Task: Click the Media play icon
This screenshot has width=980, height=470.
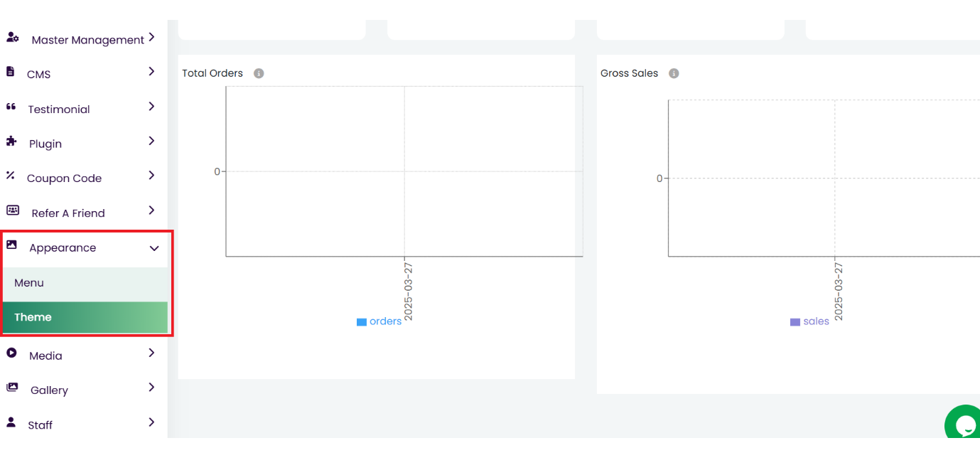Action: click(x=11, y=353)
